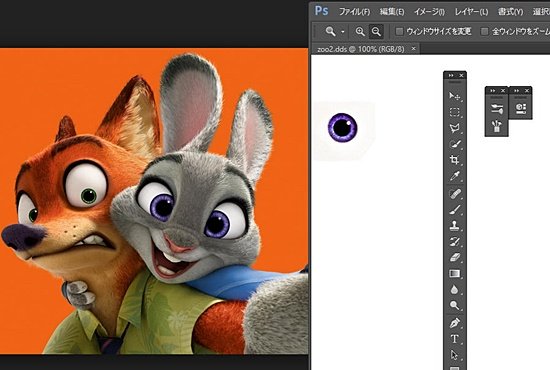Select the Type tool
Screen dimensions: 550x370
pos(455,339)
